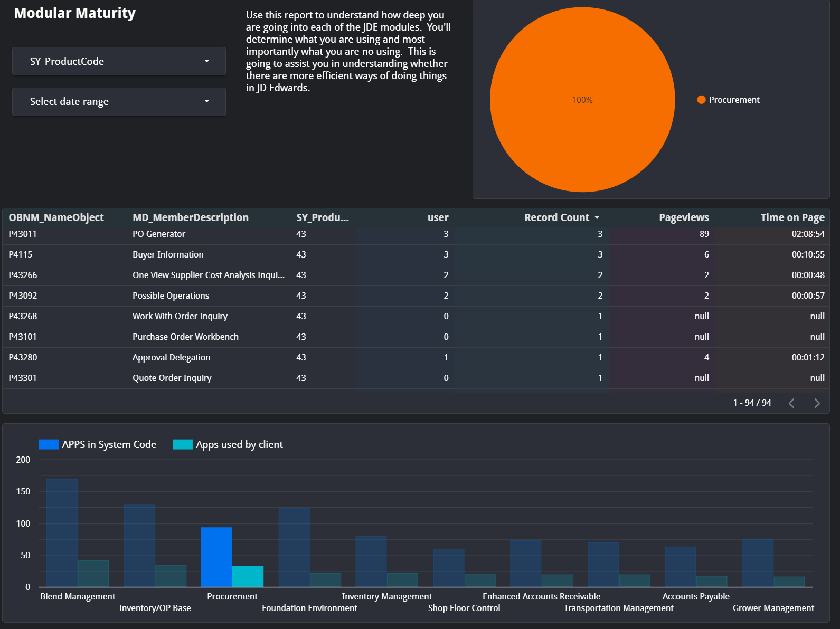Click One View Supplier Cost Analysis row
The image size is (840, 629).
coord(209,275)
